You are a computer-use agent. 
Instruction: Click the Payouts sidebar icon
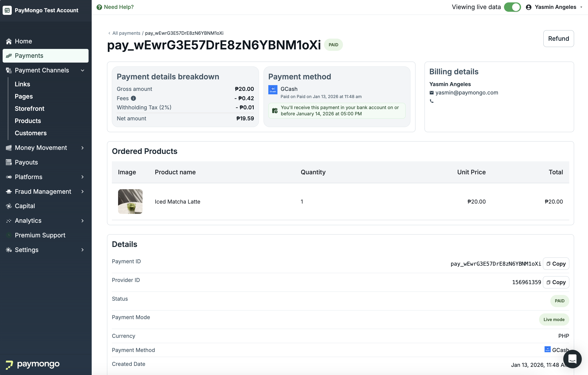click(9, 162)
